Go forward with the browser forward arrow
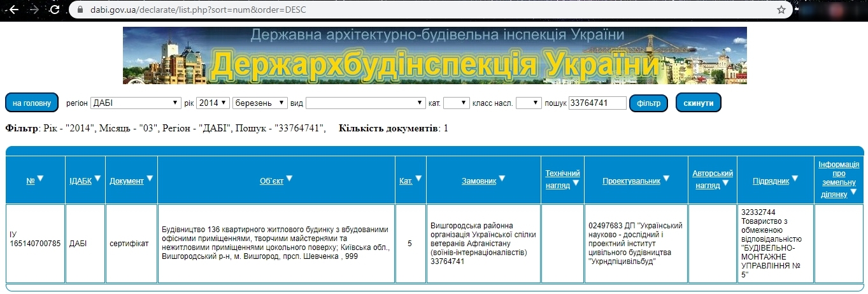The width and height of the screenshot is (868, 294). [x=34, y=10]
